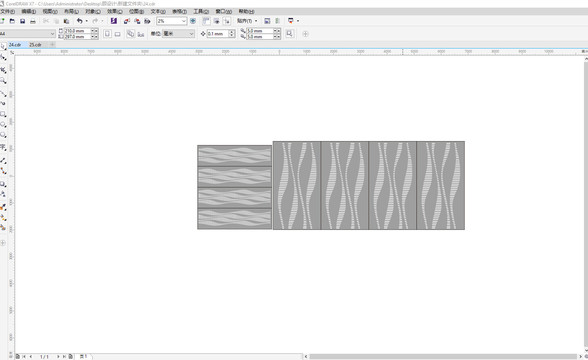This screenshot has height=360, width=588.
Task: Switch to the 24.cdr document tab
Action: [15, 45]
